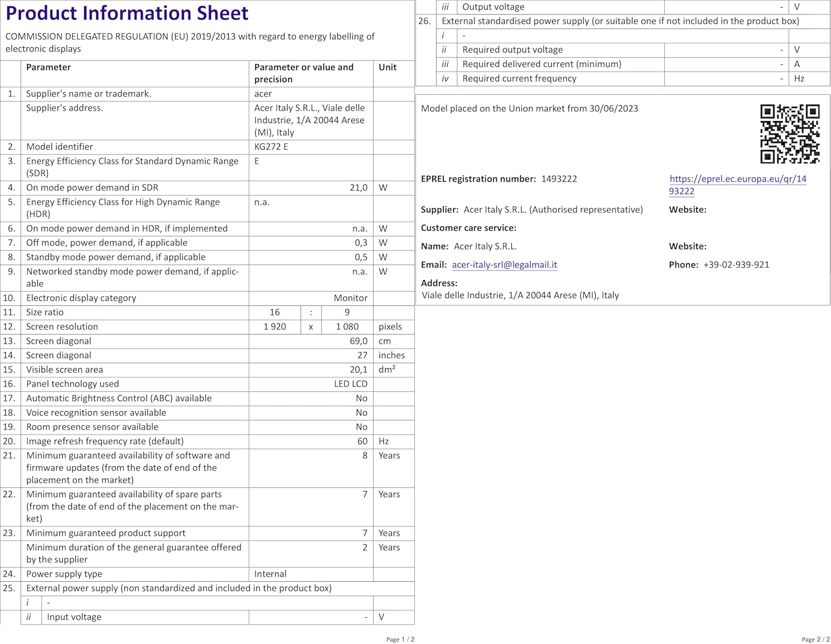Click the Parameter or value and precision header
Image resolution: width=831 pixels, height=644 pixels.
coord(304,73)
